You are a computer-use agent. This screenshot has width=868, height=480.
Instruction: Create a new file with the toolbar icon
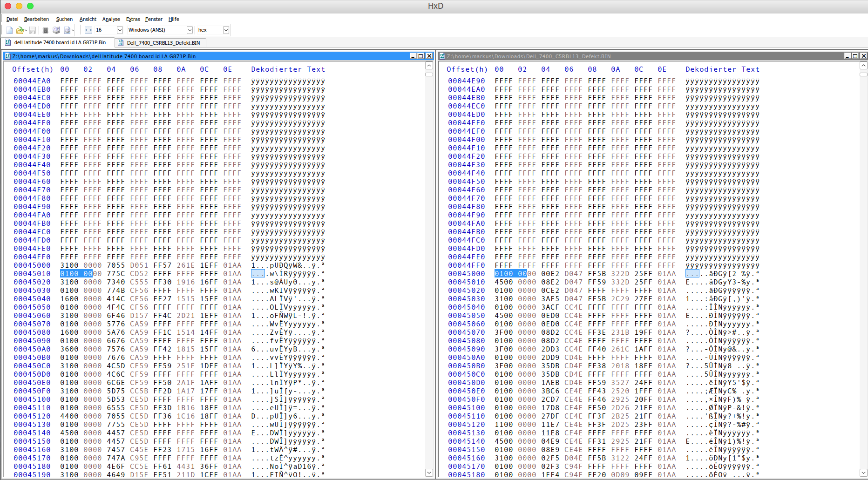click(x=9, y=30)
